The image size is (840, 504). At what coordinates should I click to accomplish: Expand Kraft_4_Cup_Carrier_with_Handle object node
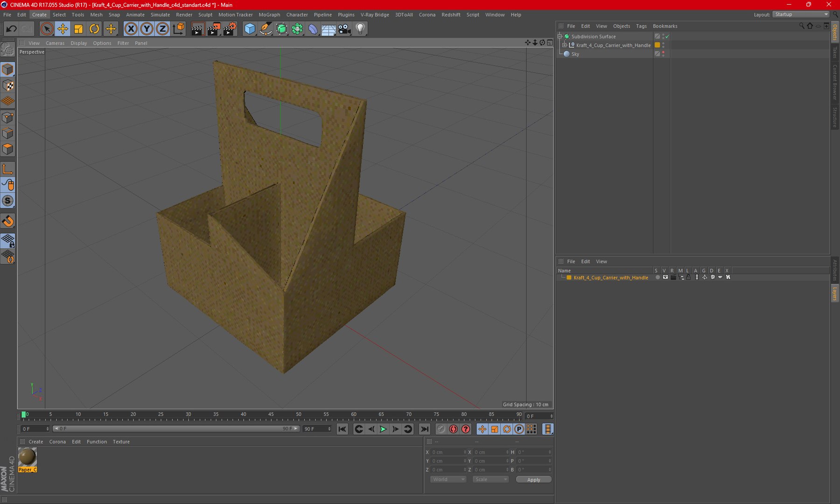(564, 45)
